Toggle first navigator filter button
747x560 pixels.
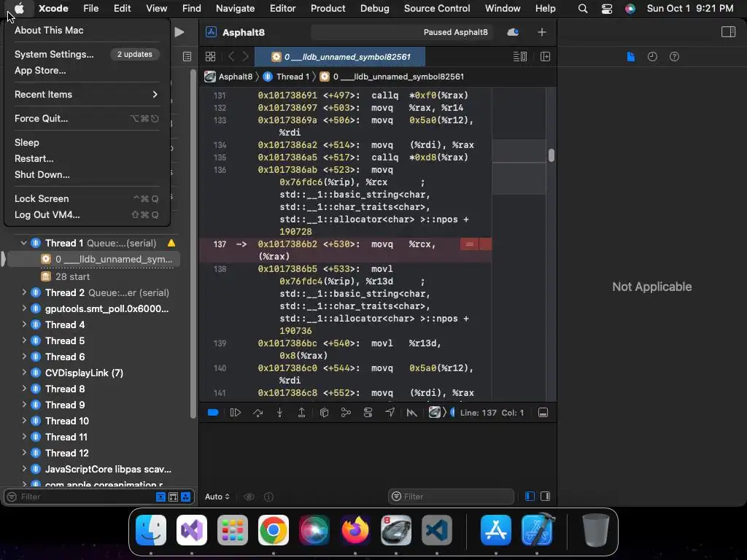click(160, 497)
